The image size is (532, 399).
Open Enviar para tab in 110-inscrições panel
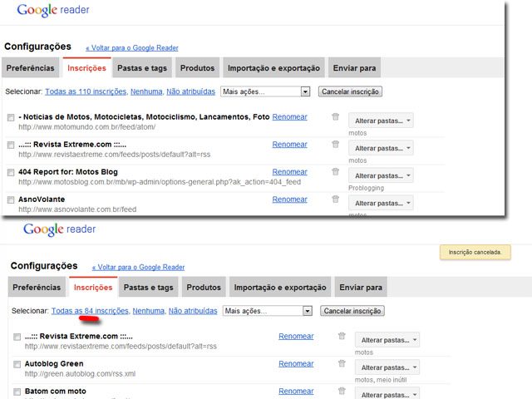pos(355,68)
